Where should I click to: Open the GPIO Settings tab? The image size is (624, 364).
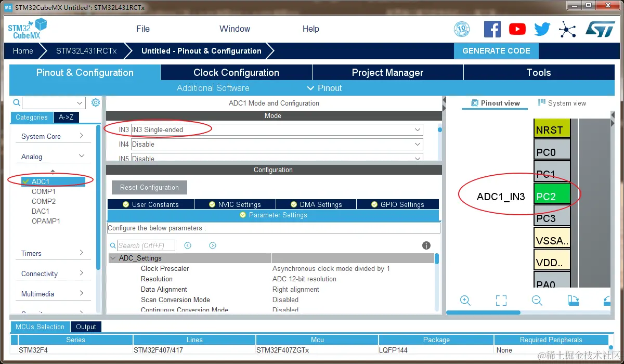[398, 204]
